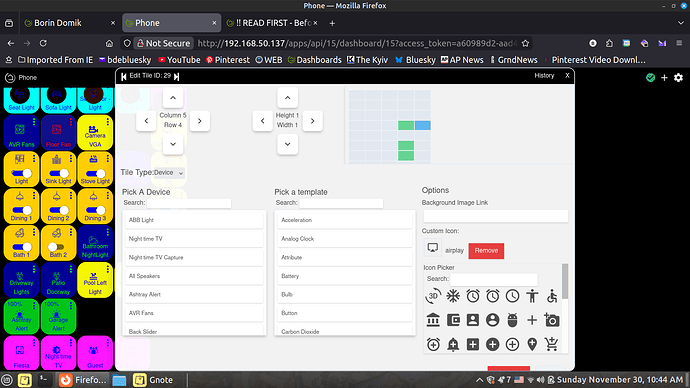Click the Background Image Link field
Screen dimensions: 690x388
click(495, 216)
